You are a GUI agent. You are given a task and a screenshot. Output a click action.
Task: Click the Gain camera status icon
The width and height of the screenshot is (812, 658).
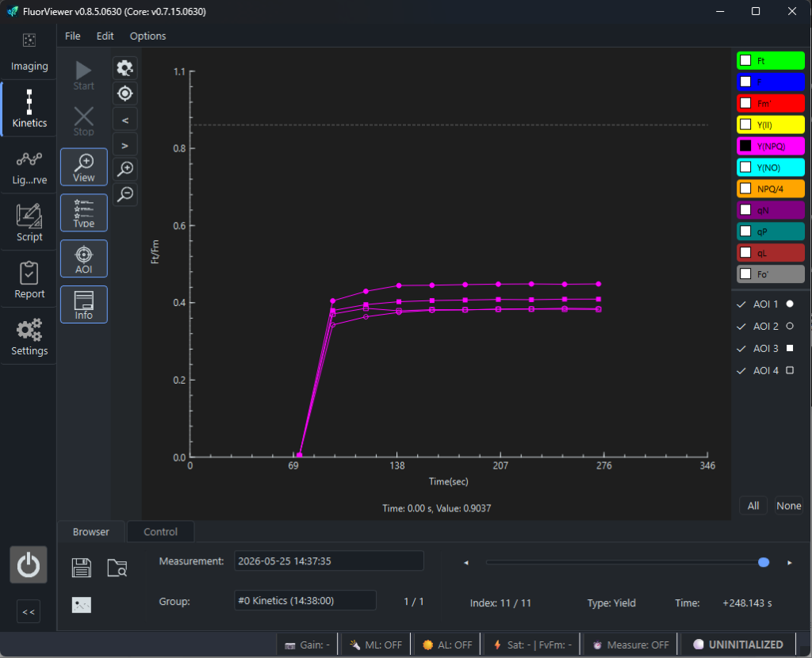(x=290, y=645)
